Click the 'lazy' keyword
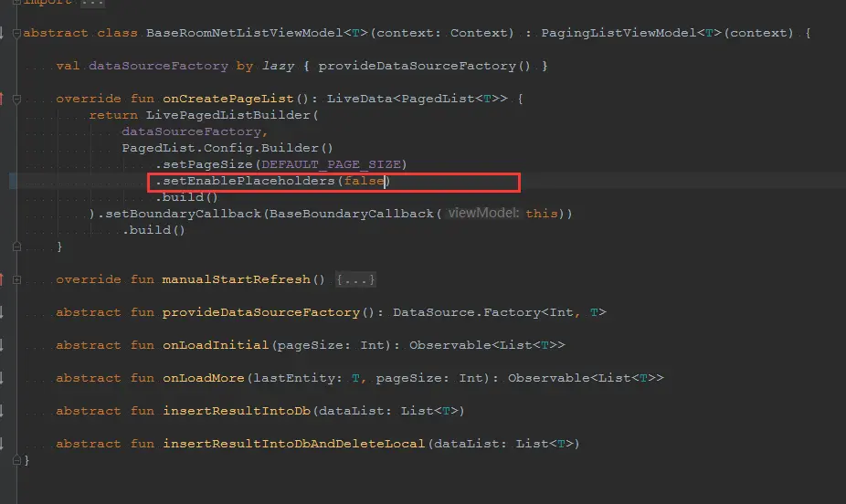The image size is (846, 504). coord(278,66)
